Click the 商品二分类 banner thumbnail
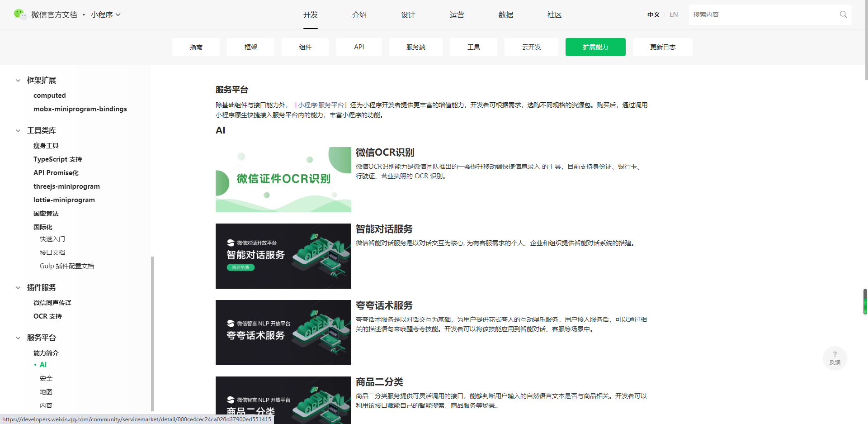Image resolution: width=868 pixels, height=424 pixels. point(283,400)
